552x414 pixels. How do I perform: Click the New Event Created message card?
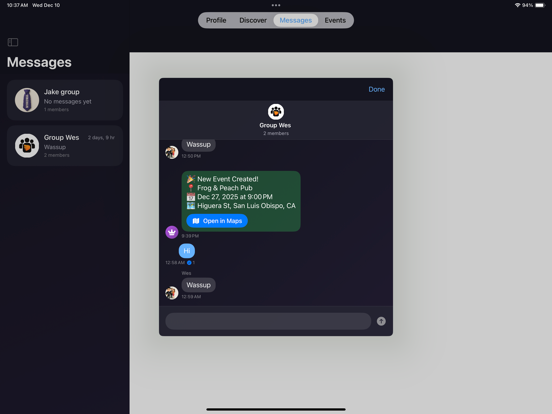coord(241,201)
